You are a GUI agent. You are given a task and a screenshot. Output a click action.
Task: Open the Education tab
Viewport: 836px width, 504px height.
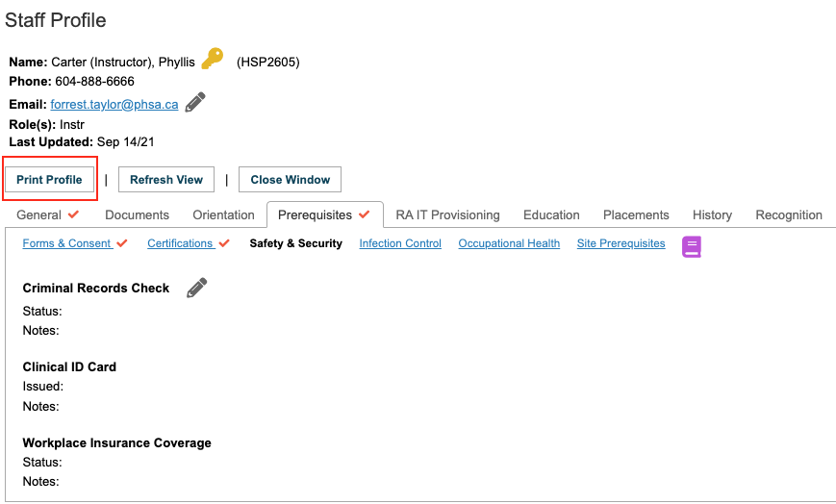551,214
